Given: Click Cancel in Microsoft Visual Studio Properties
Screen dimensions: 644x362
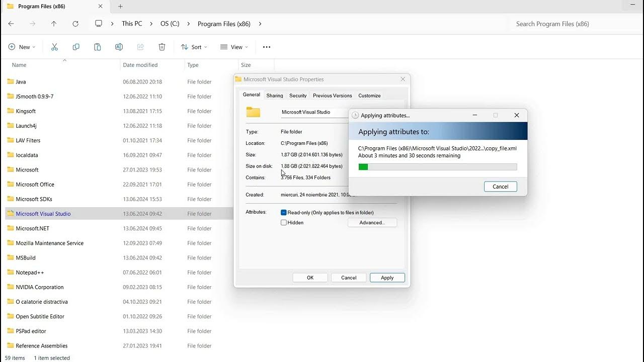Looking at the screenshot, I should (349, 278).
